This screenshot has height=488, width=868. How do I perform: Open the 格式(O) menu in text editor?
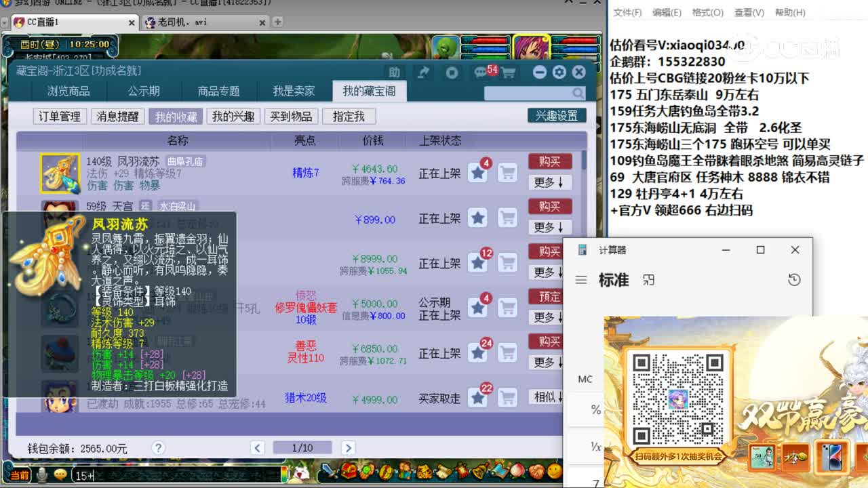pos(707,12)
